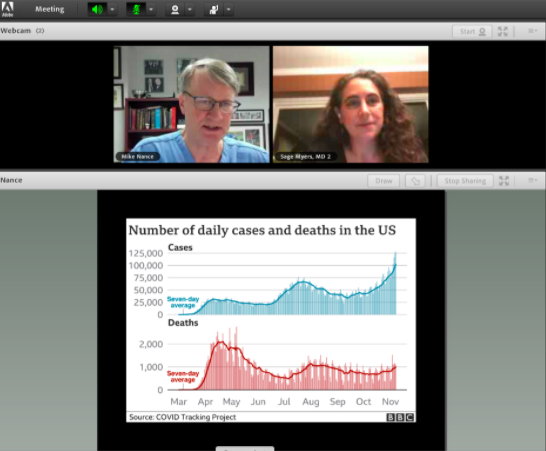546x451 pixels.
Task: Click the Adobe Connect logo icon
Action: [7, 9]
